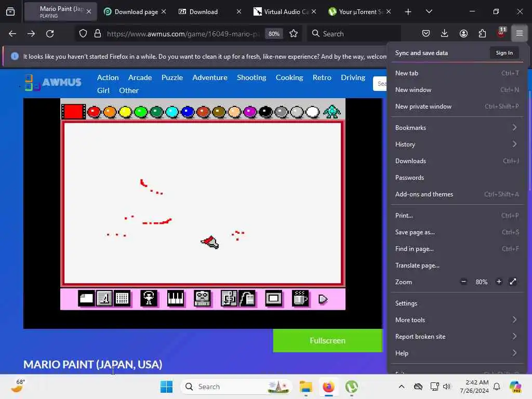The image size is (532, 399).
Task: Expand the Help submenu
Action: pos(457,353)
